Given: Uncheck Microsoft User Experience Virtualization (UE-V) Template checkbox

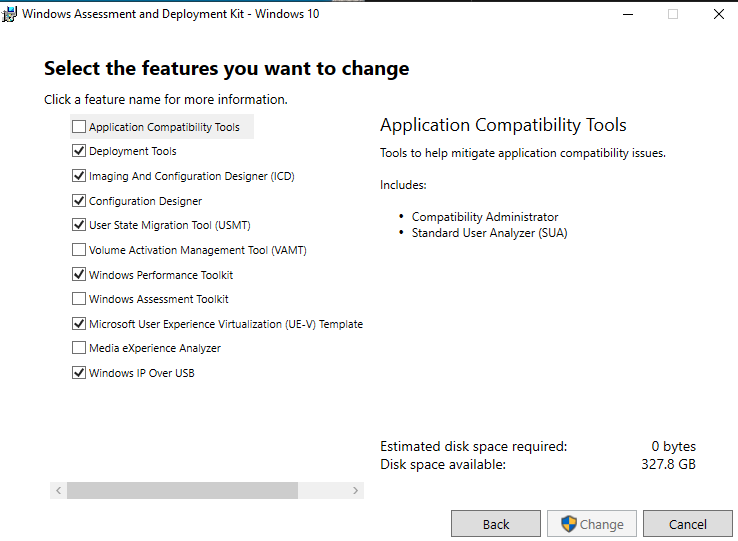Looking at the screenshot, I should point(79,323).
